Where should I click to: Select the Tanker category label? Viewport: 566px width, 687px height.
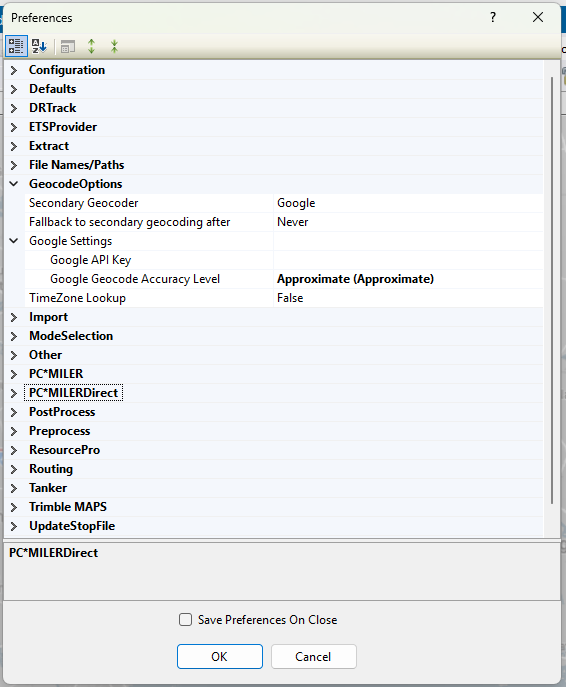48,488
